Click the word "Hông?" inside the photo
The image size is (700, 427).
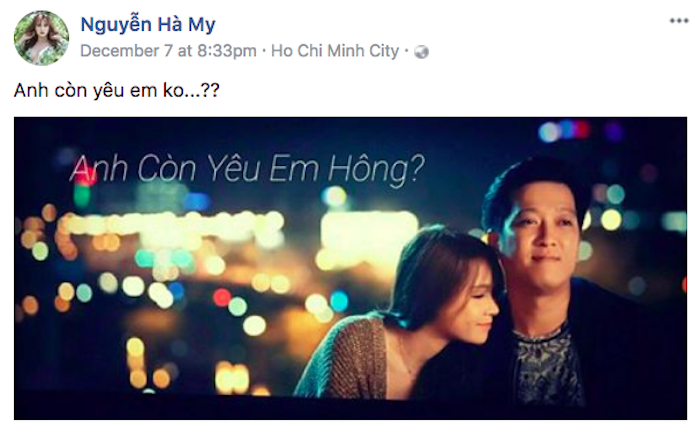[376, 171]
